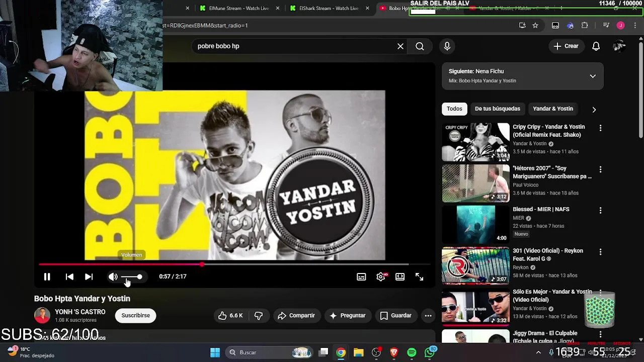Select the 'Yandar & Yostin' filter chip
The image size is (644, 362).
pos(553,109)
